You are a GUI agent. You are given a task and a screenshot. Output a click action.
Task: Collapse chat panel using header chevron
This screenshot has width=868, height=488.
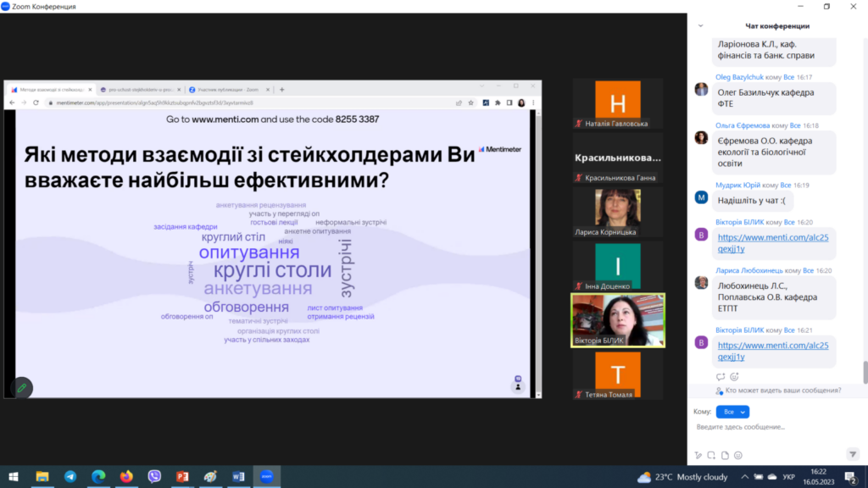coord(700,26)
